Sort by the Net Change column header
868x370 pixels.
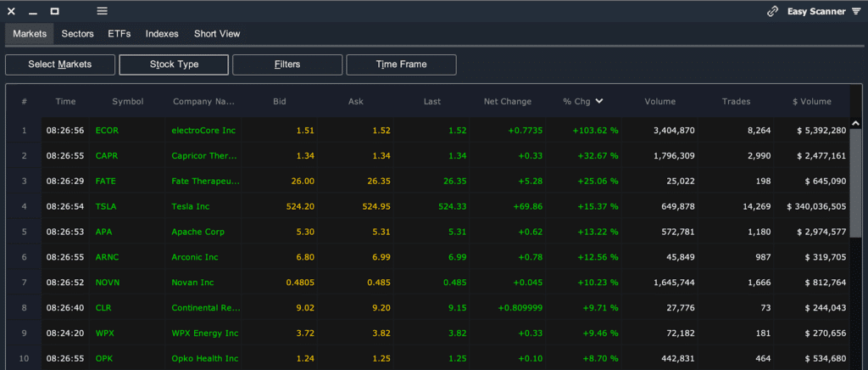tap(508, 101)
